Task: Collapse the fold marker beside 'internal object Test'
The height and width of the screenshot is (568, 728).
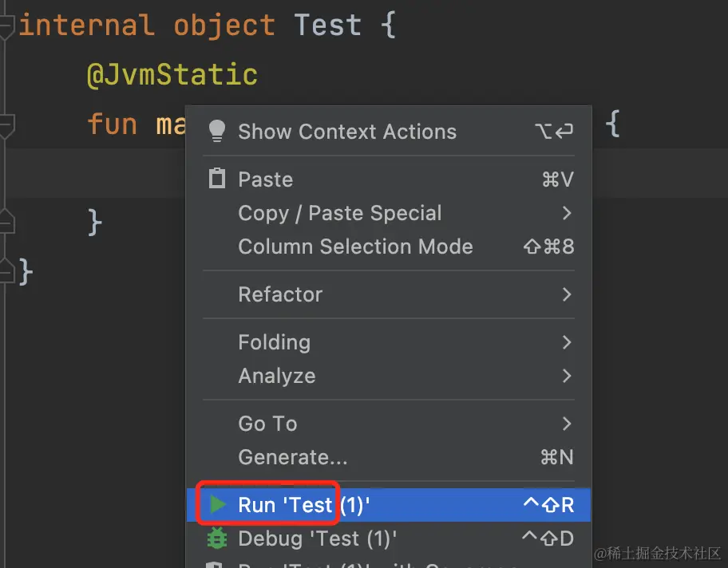Action: coord(7,26)
